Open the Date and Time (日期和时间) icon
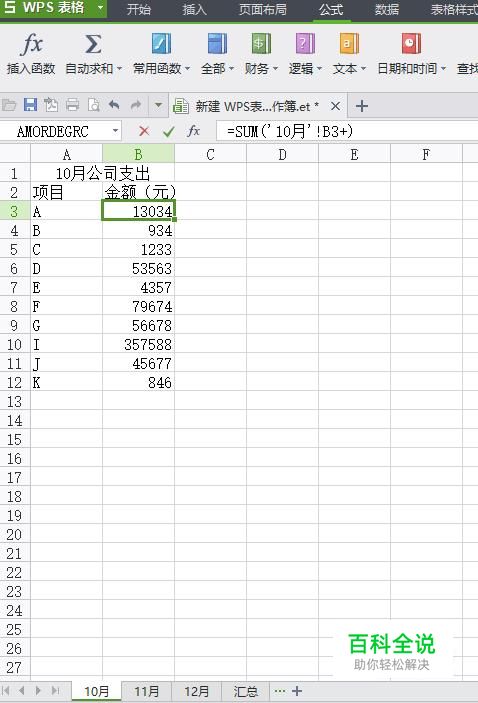 (411, 44)
